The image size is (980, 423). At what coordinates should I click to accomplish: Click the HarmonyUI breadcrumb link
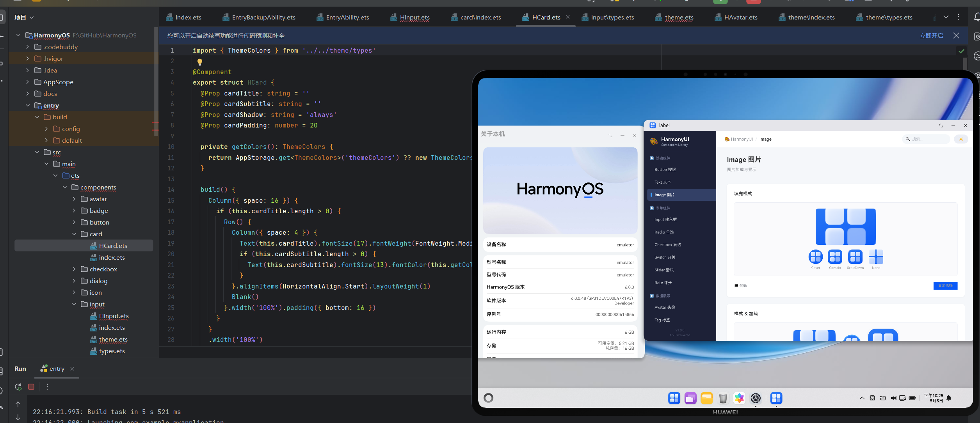point(738,139)
